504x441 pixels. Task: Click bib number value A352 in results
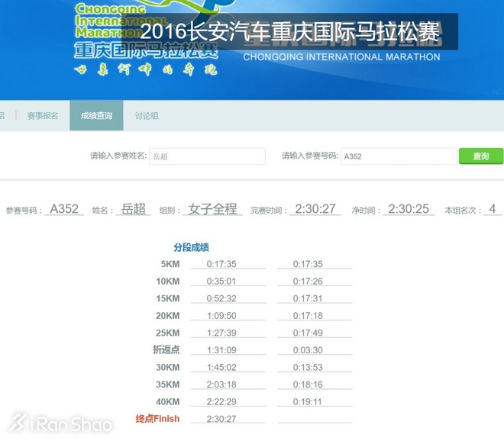(x=64, y=209)
